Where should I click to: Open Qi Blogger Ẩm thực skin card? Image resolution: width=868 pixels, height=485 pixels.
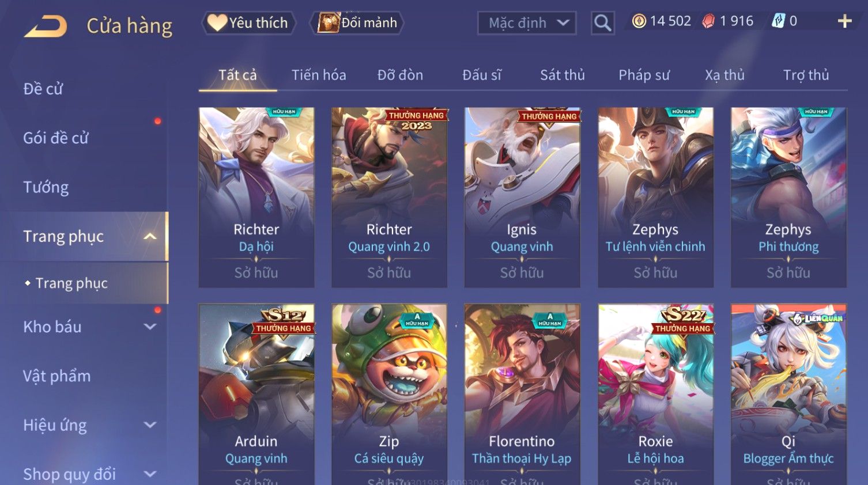click(x=788, y=395)
